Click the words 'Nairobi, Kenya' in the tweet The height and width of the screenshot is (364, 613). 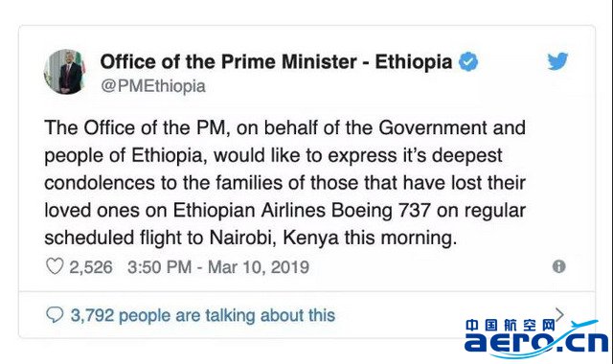click(274, 238)
